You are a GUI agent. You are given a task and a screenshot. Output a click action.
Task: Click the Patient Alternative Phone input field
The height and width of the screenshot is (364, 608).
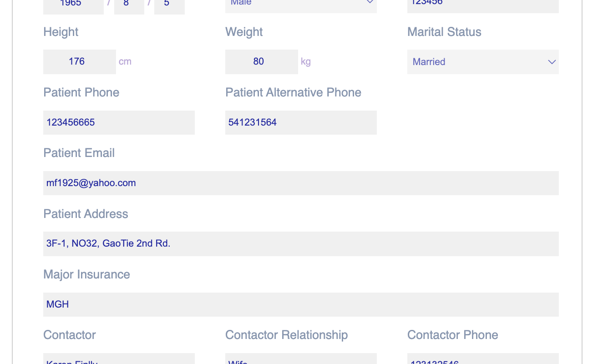301,122
